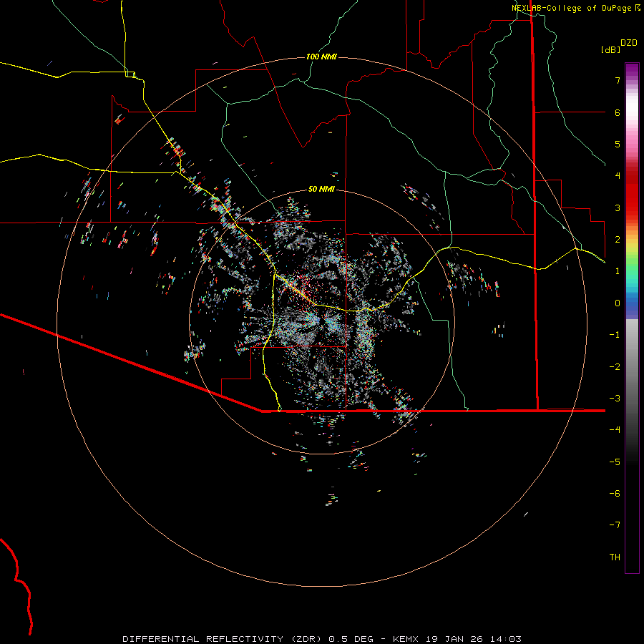Click the -6 value on color scale
The height and width of the screenshot is (644, 644).
point(615,493)
